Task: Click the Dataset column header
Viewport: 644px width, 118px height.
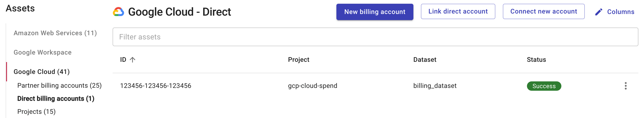Action: pos(424,60)
